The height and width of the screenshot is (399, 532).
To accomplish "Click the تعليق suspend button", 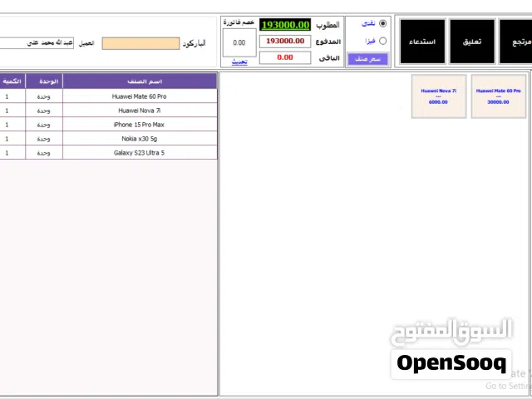I will (x=472, y=42).
